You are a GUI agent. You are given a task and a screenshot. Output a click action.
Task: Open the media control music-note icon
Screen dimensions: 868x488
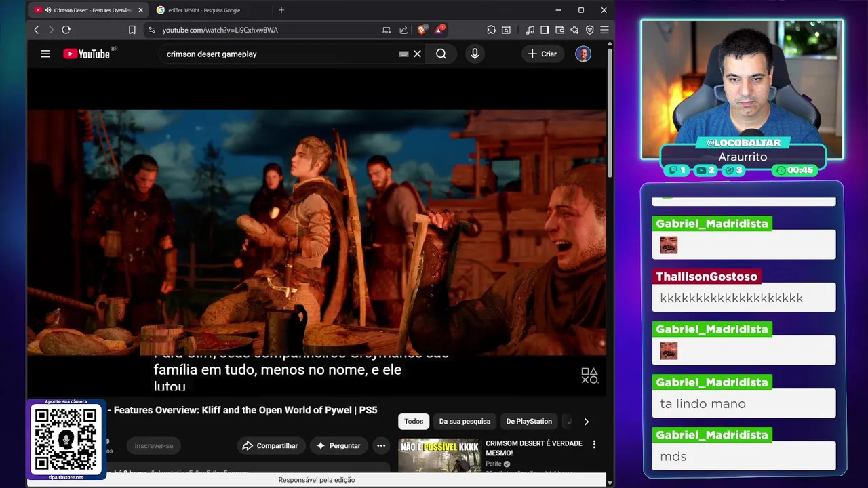point(530,30)
